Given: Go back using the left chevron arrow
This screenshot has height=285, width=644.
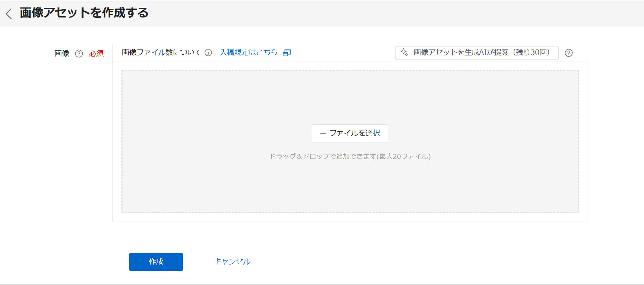Looking at the screenshot, I should [9, 14].
